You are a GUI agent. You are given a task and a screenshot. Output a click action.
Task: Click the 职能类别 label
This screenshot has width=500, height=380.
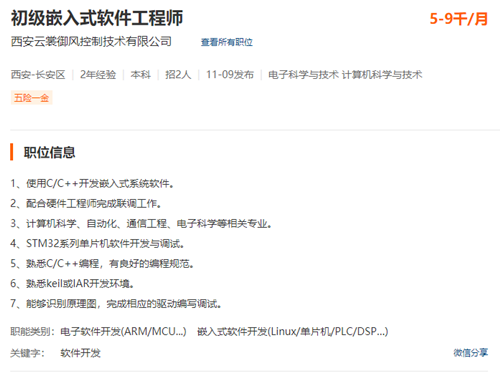(x=32, y=331)
